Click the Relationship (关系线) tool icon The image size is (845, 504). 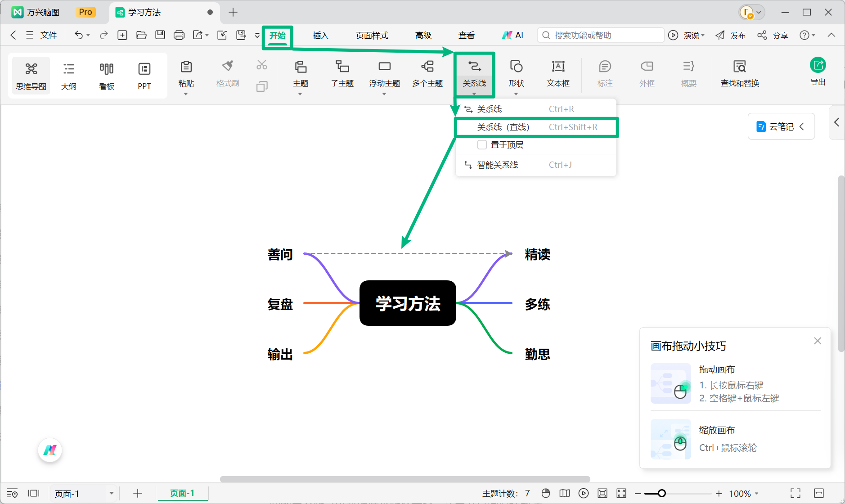pos(474,67)
